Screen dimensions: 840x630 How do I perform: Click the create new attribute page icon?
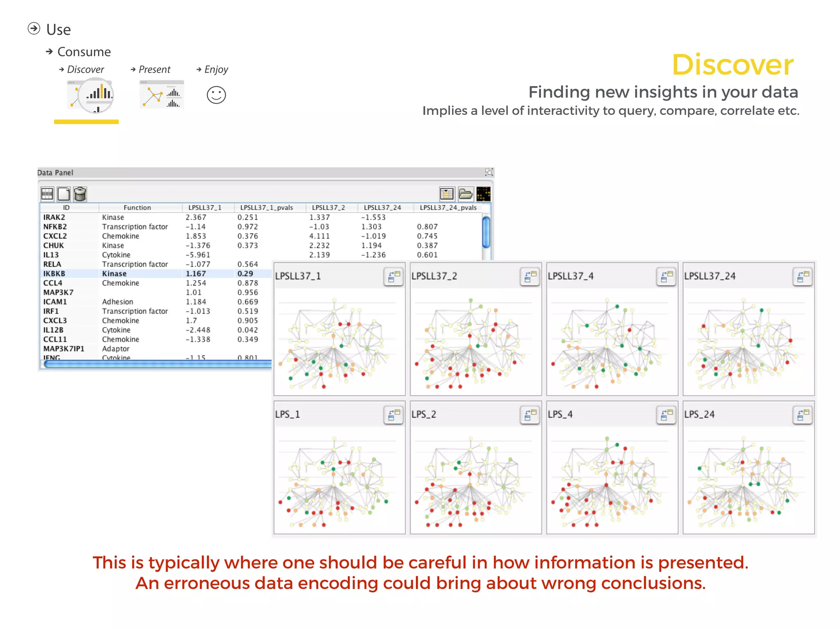[64, 194]
